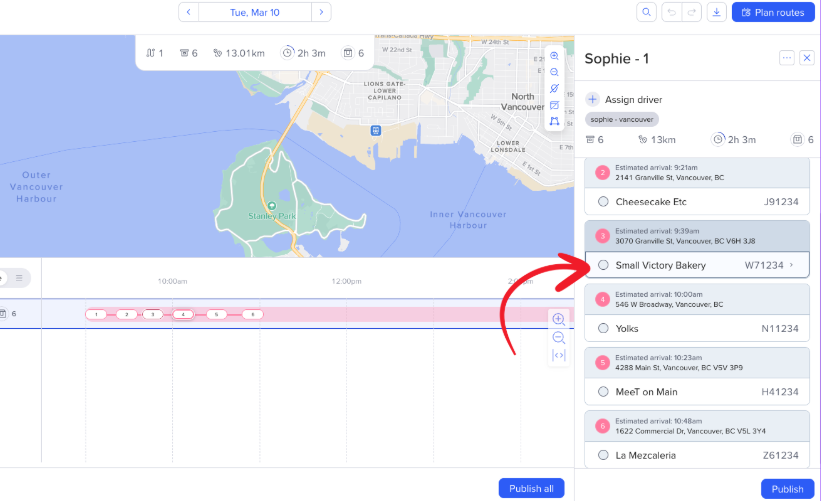The width and height of the screenshot is (821, 501).
Task: Switch to list view toggle beside timeline
Action: (19, 278)
